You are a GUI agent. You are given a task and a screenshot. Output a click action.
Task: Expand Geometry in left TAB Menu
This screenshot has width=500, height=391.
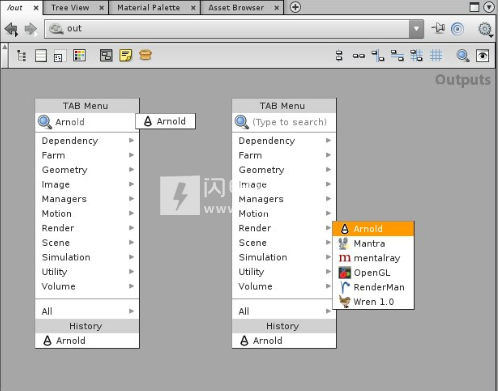pos(87,170)
